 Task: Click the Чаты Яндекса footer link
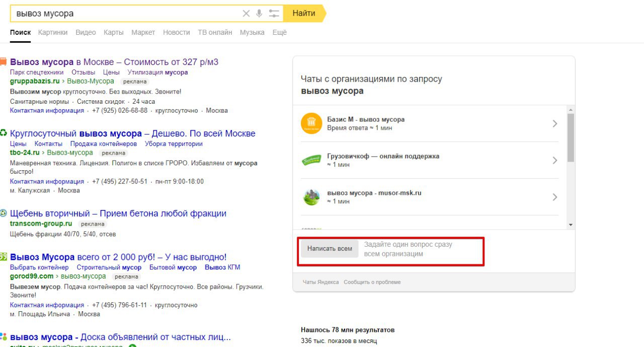point(320,282)
